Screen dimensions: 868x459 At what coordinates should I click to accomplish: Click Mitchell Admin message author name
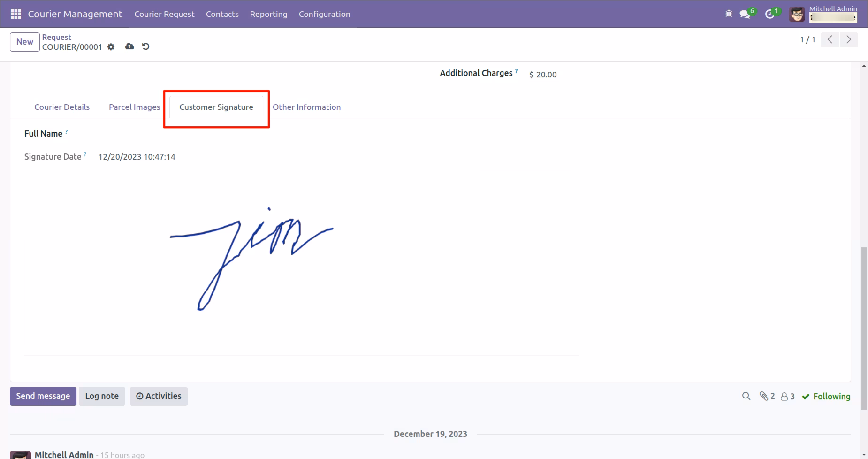pyautogui.click(x=64, y=454)
